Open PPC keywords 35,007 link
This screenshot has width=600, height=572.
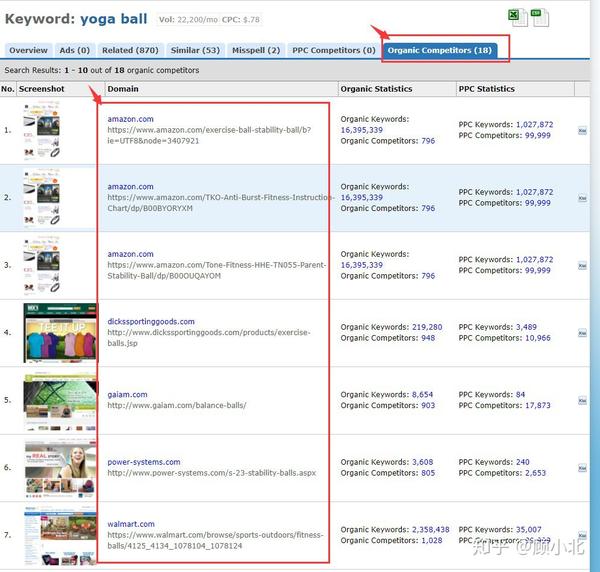pos(528,529)
